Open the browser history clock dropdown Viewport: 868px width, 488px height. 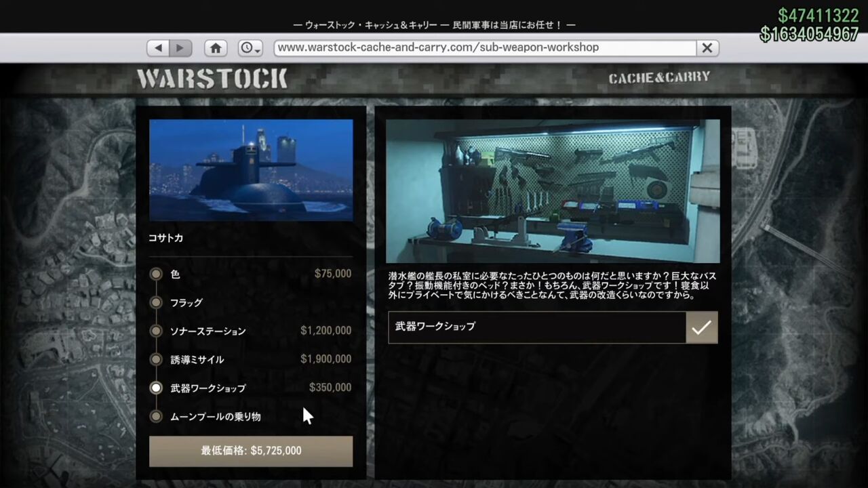(250, 48)
